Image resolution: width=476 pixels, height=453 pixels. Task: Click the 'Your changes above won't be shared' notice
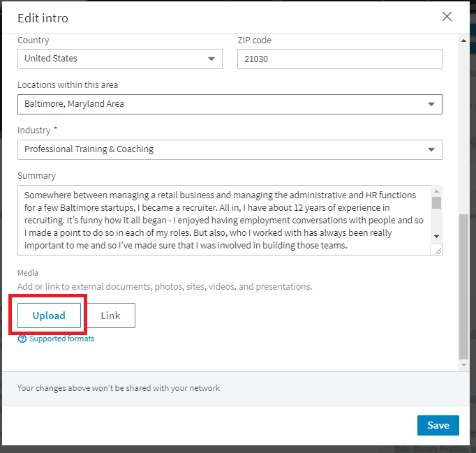pos(119,388)
